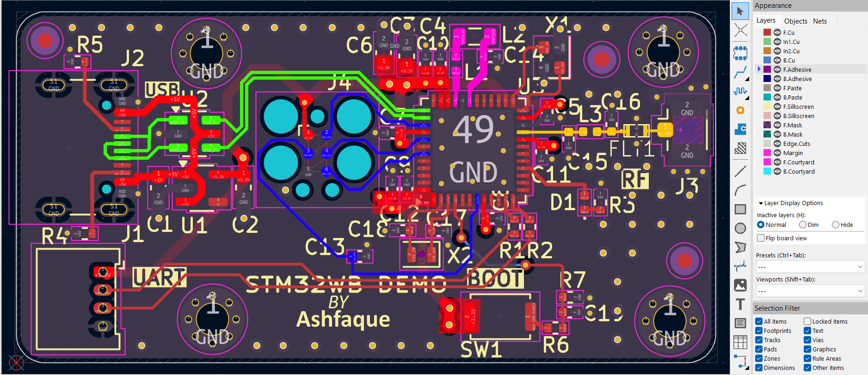This screenshot has height=375, width=868.
Task: Select the arrow selection tool
Action: click(740, 11)
